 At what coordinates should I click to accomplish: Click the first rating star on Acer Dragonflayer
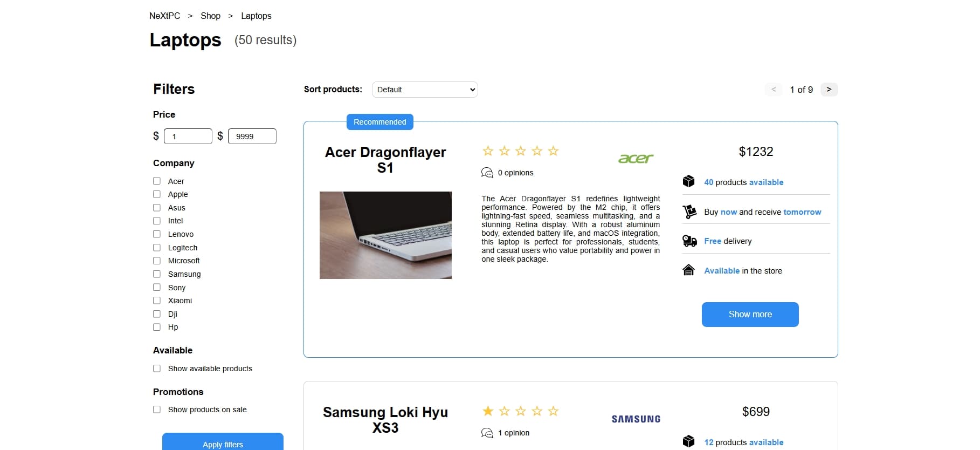point(488,151)
